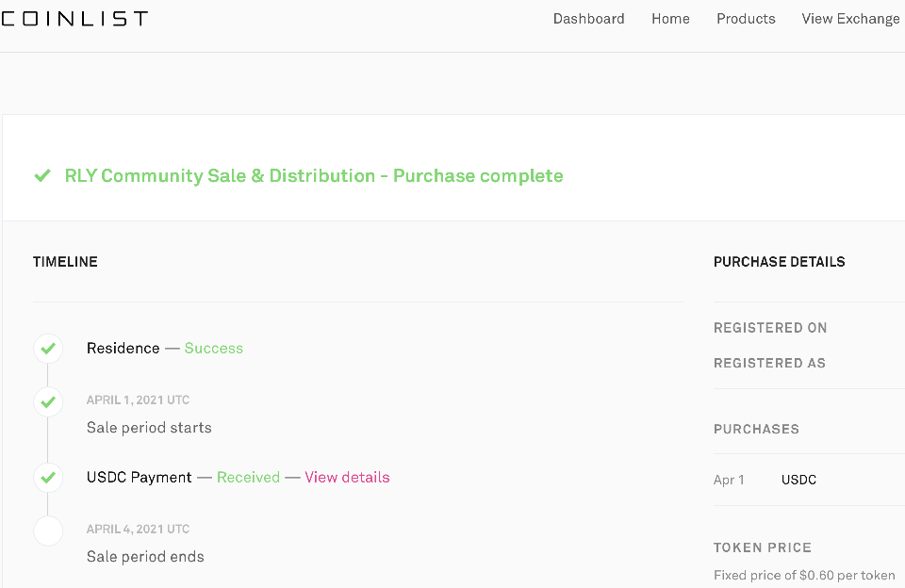Open View Exchange in the navigation
Screen dimensions: 905x588
tap(850, 19)
